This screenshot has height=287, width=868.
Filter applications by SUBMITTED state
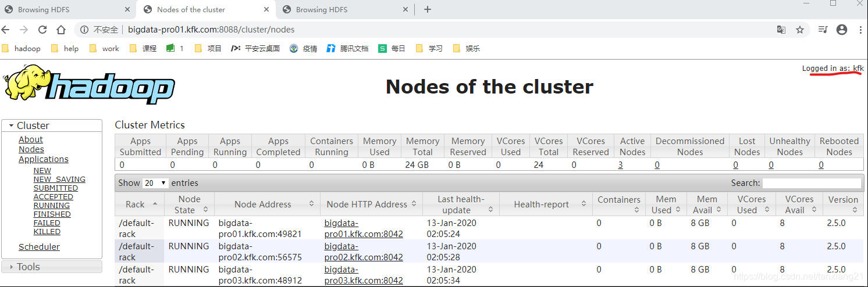point(56,188)
